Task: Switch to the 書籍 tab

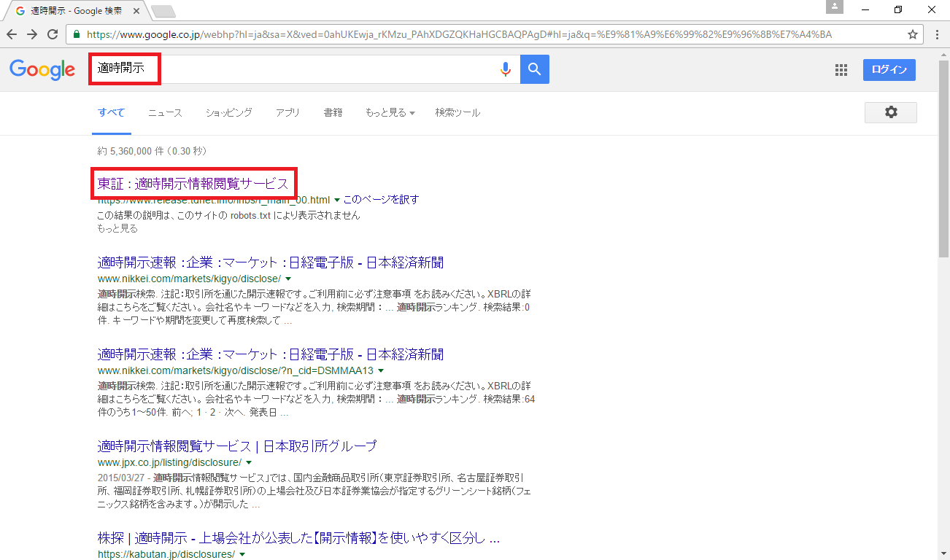Action: pyautogui.click(x=333, y=112)
